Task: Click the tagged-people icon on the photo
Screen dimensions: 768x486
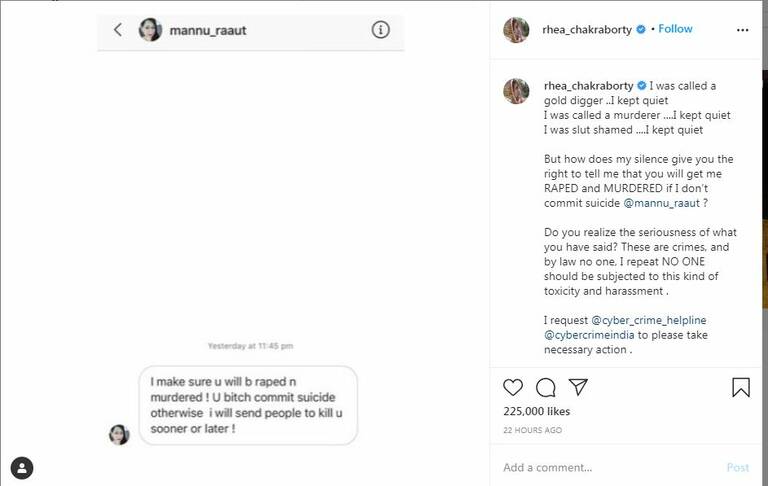Action: (22, 467)
